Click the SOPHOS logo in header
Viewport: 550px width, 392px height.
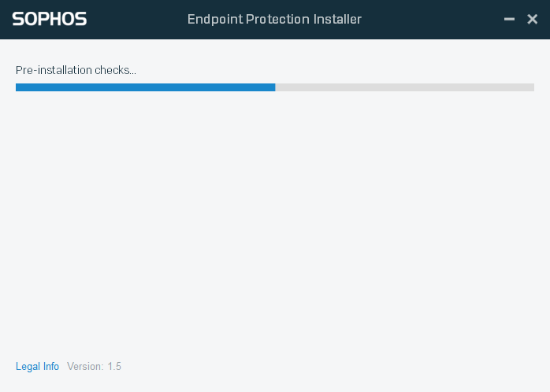point(49,19)
